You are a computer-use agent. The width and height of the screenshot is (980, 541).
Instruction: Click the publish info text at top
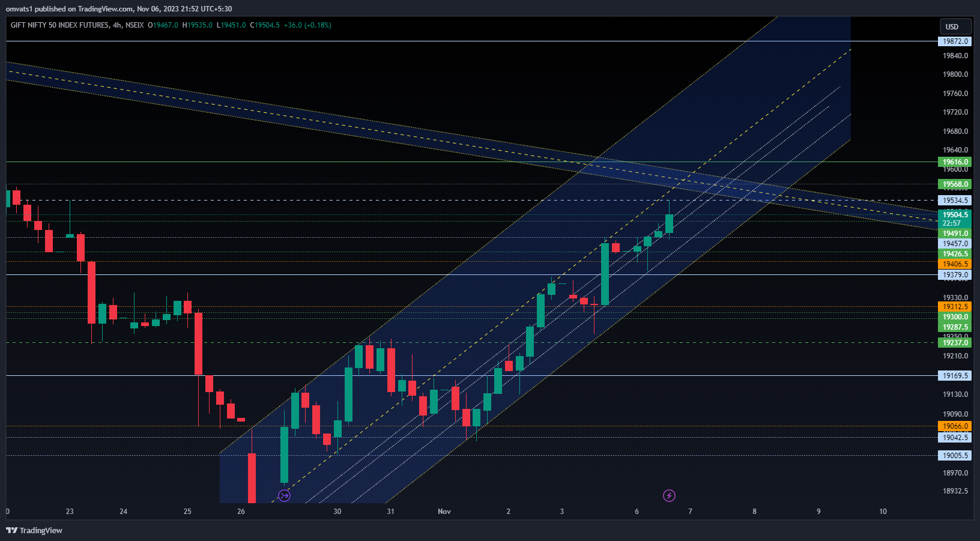tap(119, 9)
